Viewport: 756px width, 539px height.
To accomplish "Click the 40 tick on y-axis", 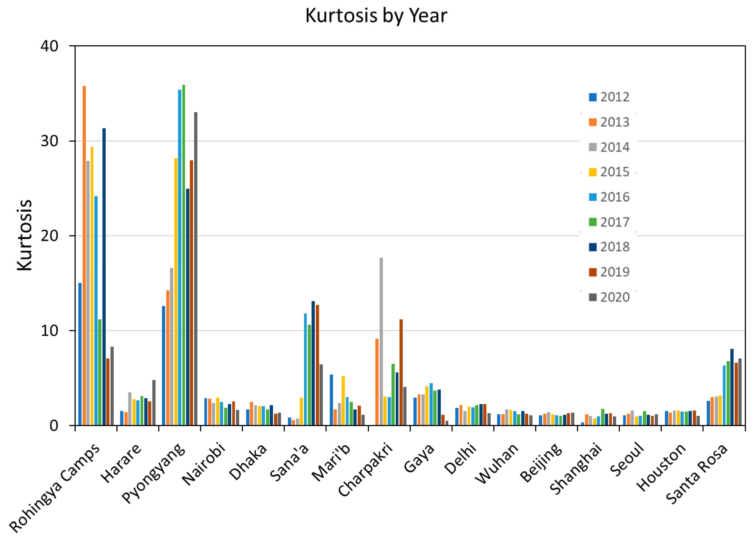I will click(50, 46).
